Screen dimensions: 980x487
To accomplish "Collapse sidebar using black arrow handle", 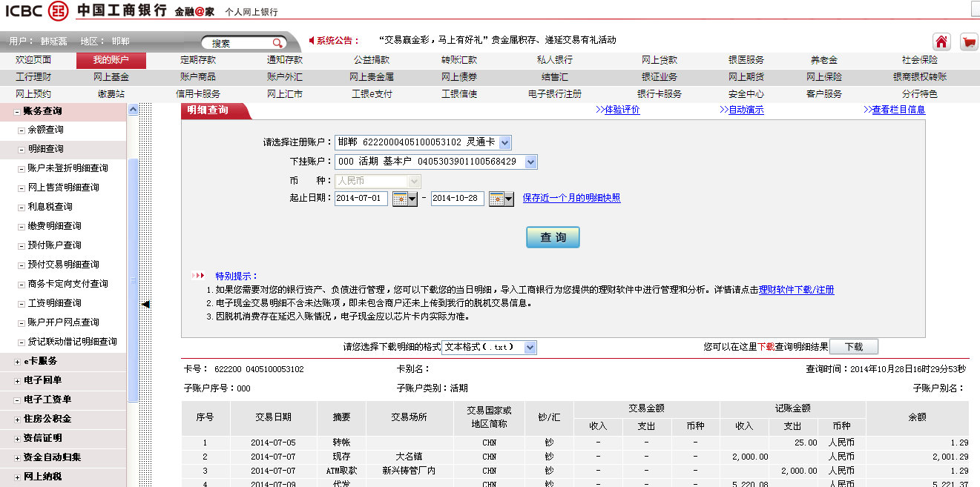I will 145,304.
